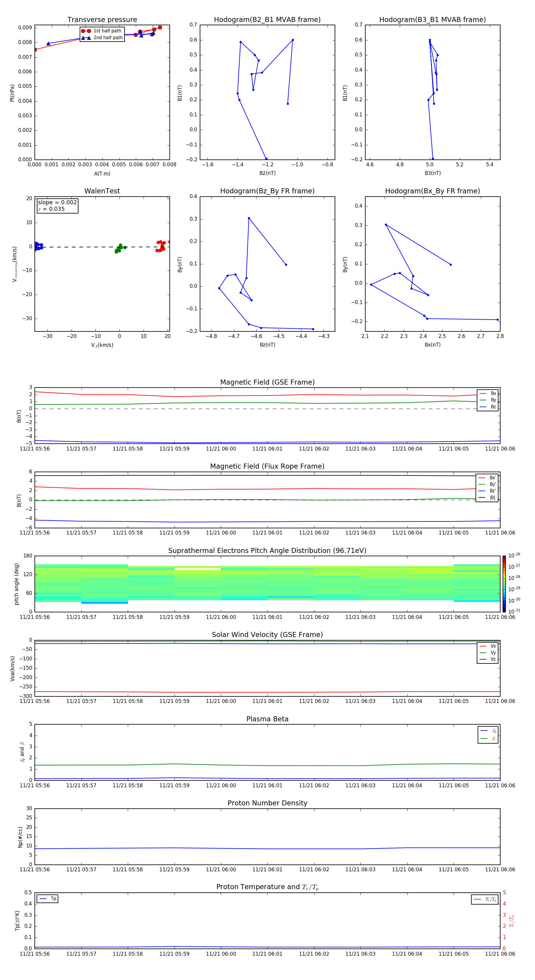The height and width of the screenshot is (980, 535).
Task: Click the Hodogram(Bx_By FR frame) title
Action: (432, 191)
